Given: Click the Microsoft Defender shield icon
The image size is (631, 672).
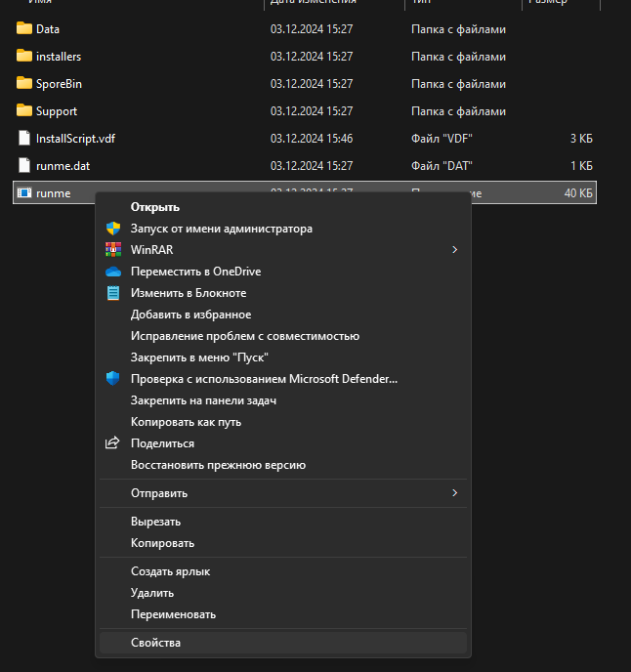Looking at the screenshot, I should (x=112, y=378).
